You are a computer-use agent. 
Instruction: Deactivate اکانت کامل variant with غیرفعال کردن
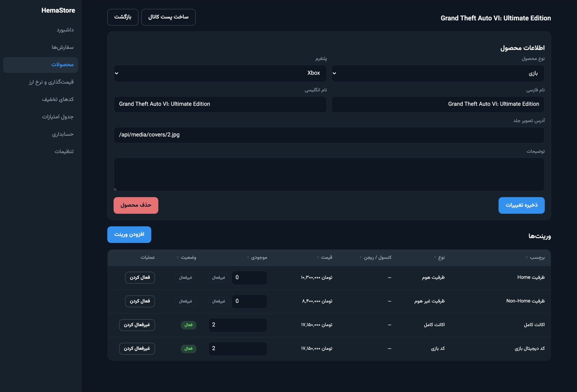(x=137, y=325)
